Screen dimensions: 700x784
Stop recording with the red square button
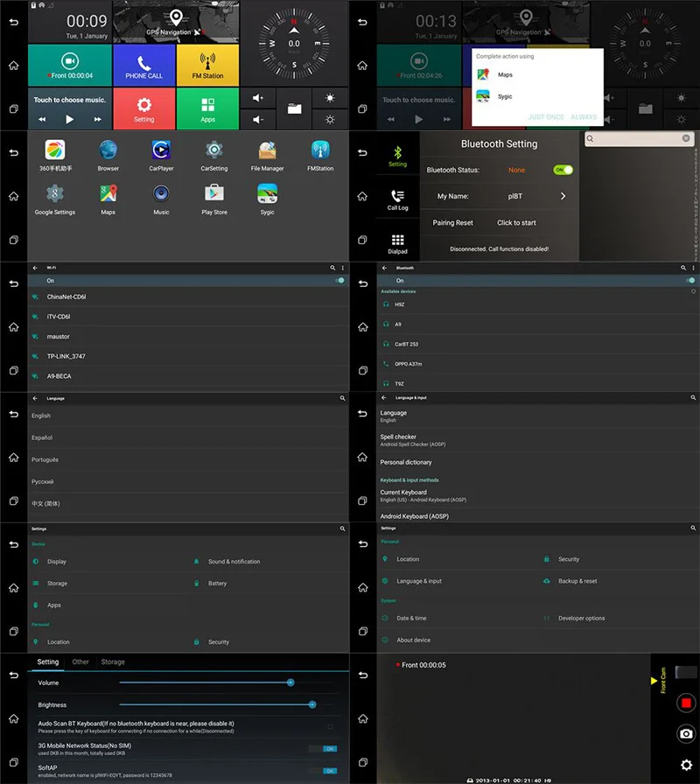tap(686, 703)
